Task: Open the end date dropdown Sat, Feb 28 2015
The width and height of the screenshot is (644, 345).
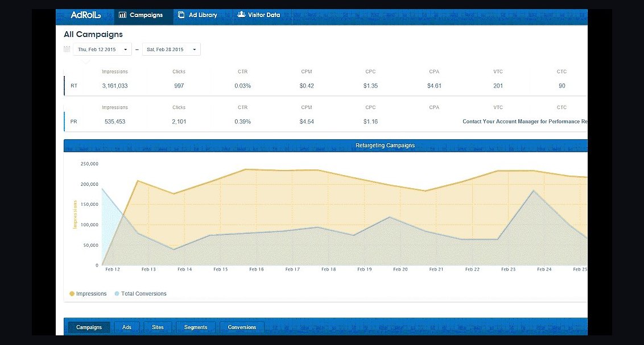Action: click(171, 49)
